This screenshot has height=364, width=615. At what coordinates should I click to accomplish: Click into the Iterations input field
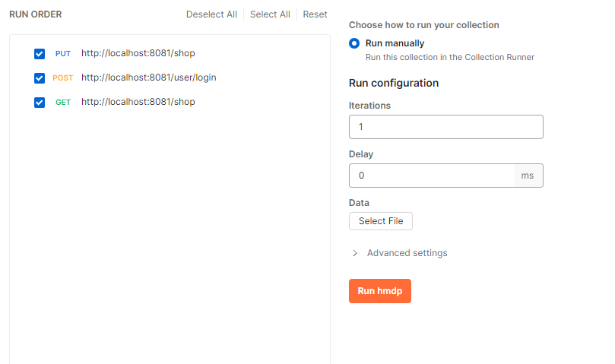click(x=445, y=127)
